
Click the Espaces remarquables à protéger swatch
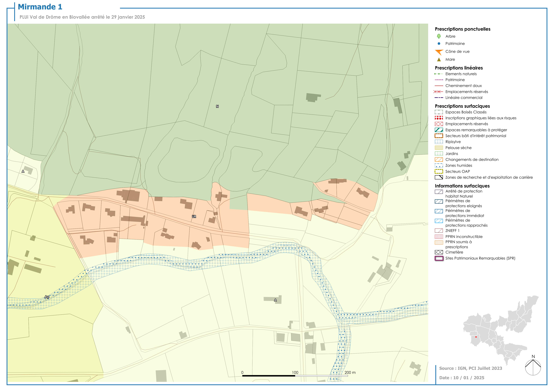click(x=439, y=130)
